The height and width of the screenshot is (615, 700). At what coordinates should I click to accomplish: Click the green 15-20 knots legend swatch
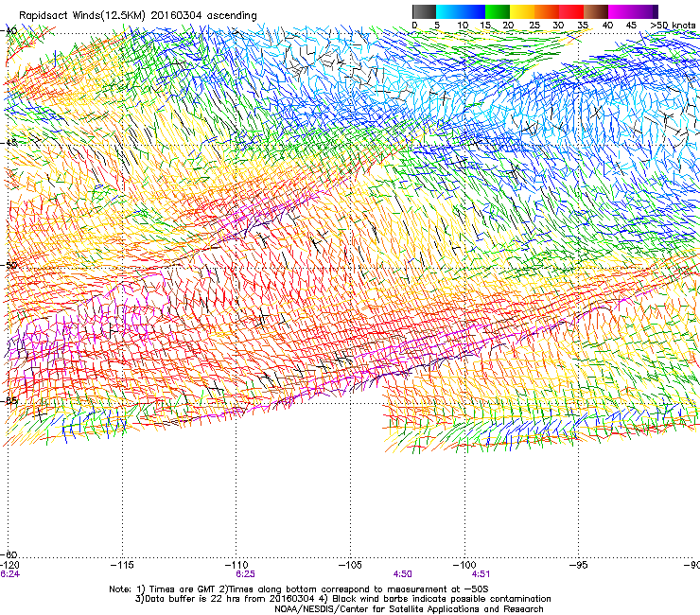pyautogui.click(x=498, y=11)
